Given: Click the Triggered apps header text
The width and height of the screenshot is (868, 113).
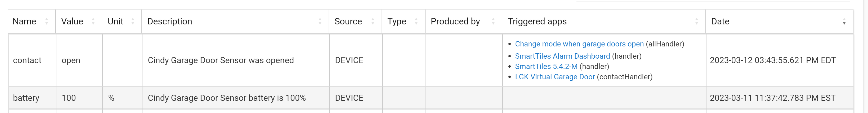Looking at the screenshot, I should pos(537,21).
